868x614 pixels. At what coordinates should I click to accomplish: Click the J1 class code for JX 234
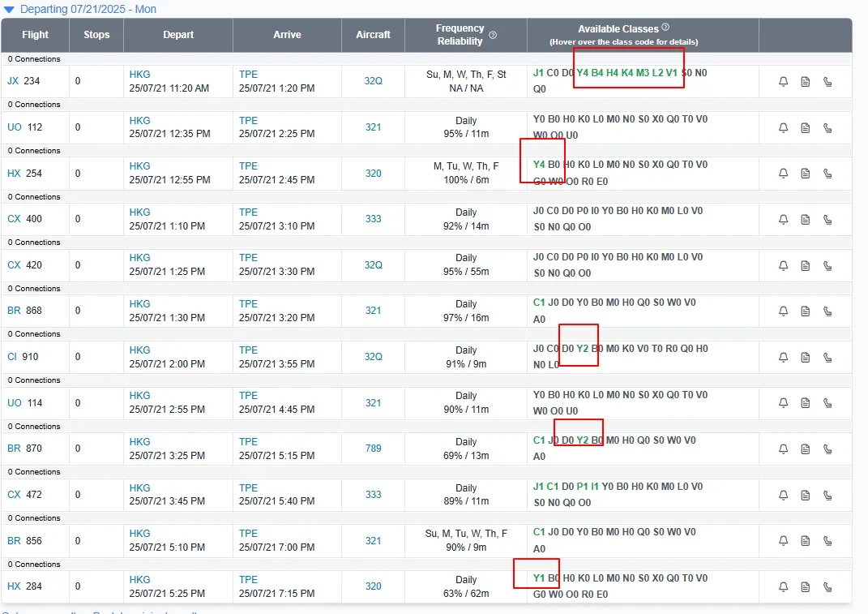coord(538,73)
